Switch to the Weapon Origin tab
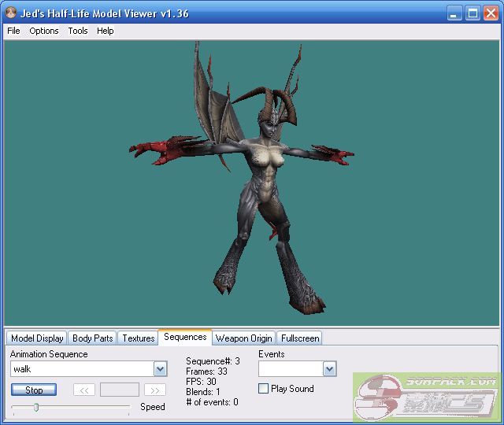Image resolution: width=504 pixels, height=425 pixels. pyautogui.click(x=243, y=338)
